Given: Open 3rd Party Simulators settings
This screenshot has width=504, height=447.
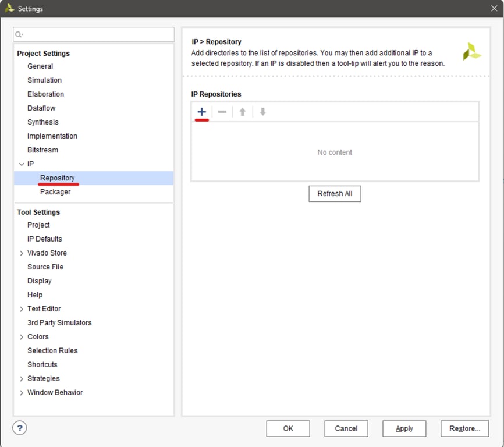Looking at the screenshot, I should click(x=59, y=322).
